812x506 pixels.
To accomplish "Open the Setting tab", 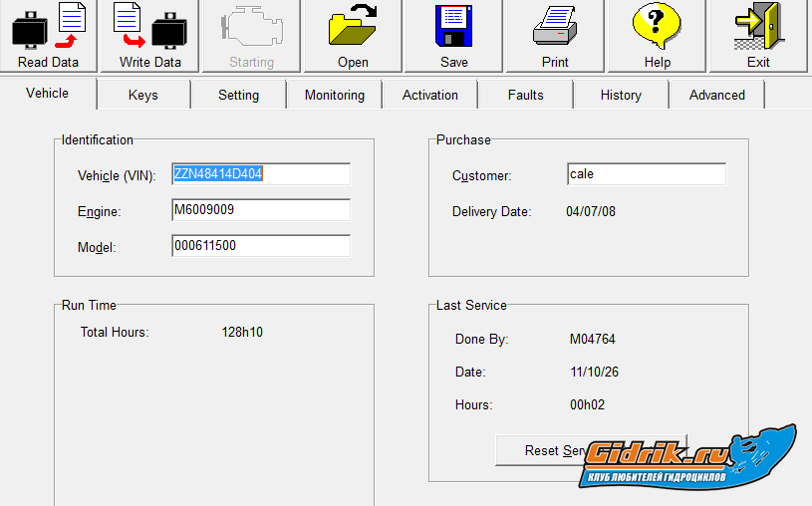I will (x=238, y=96).
